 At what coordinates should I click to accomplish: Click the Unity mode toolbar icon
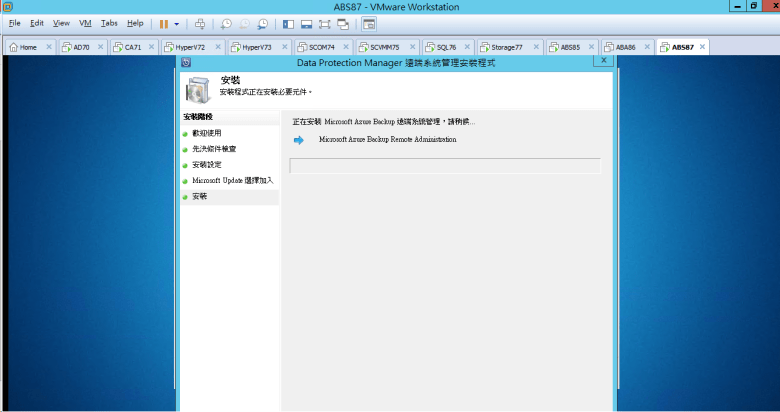[x=343, y=23]
